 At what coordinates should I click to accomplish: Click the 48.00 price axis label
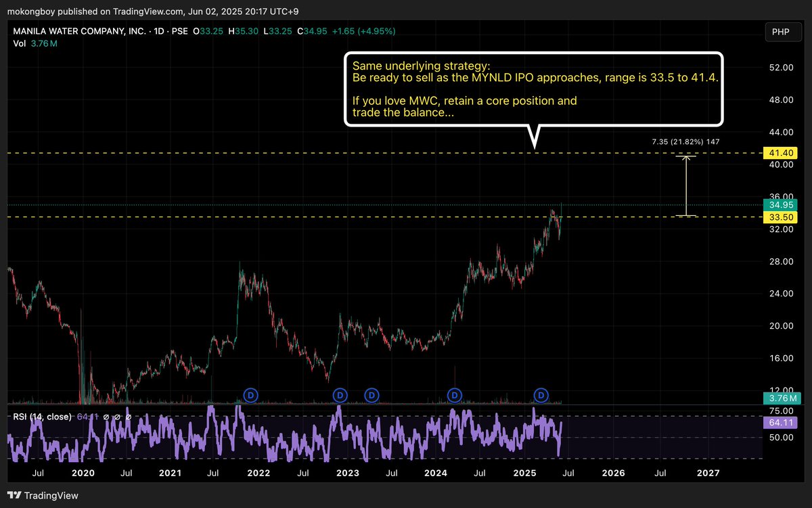pos(780,100)
